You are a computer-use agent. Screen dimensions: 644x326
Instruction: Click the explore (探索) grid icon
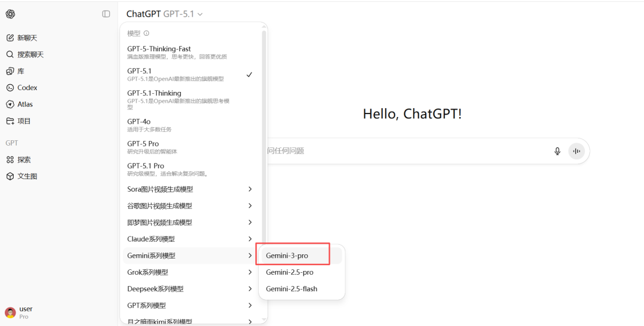click(x=10, y=159)
